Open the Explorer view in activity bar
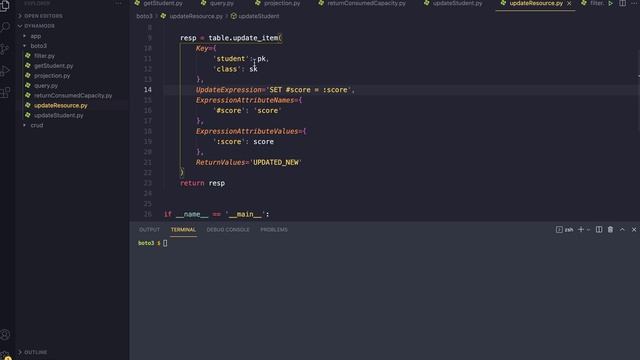This screenshot has width=640, height=360. click(x=4, y=6)
